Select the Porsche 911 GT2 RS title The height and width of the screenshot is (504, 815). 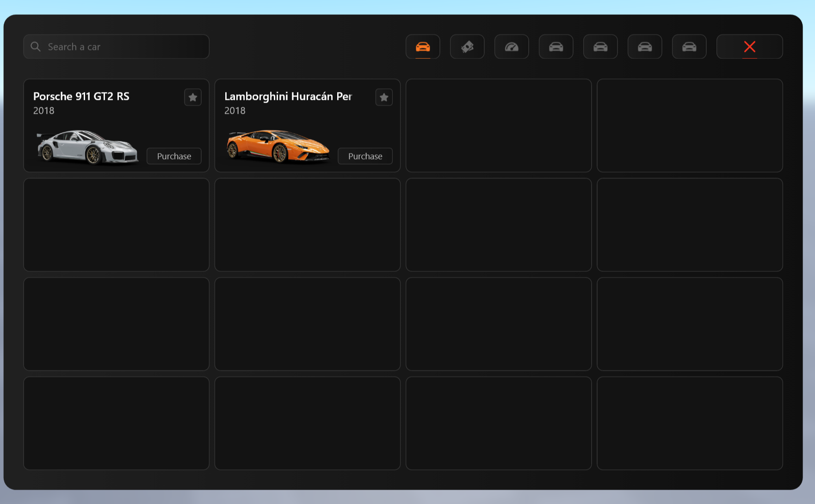[81, 96]
